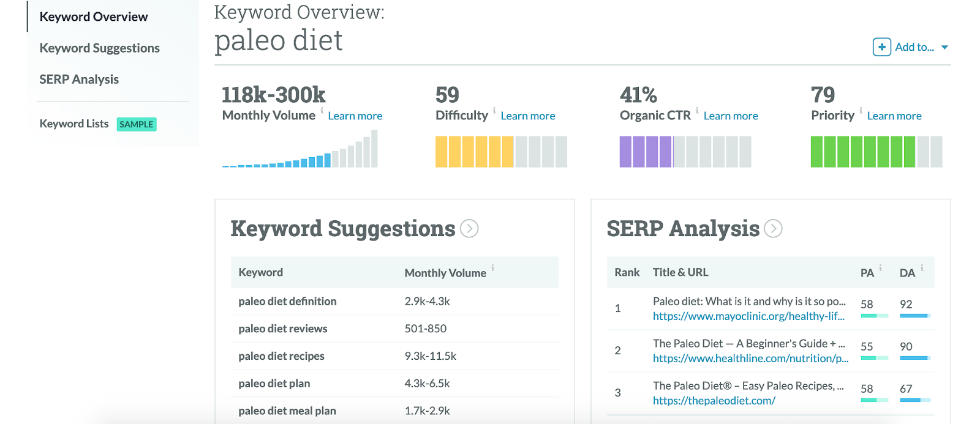Viewport: 980px width, 424px height.
Task: Click Learn more next to Difficulty
Action: (527, 115)
